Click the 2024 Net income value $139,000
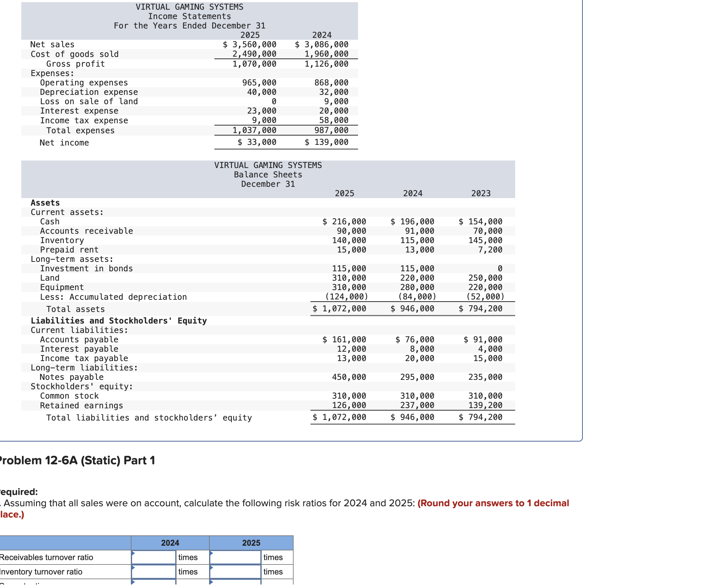728x587 pixels. coord(327,142)
